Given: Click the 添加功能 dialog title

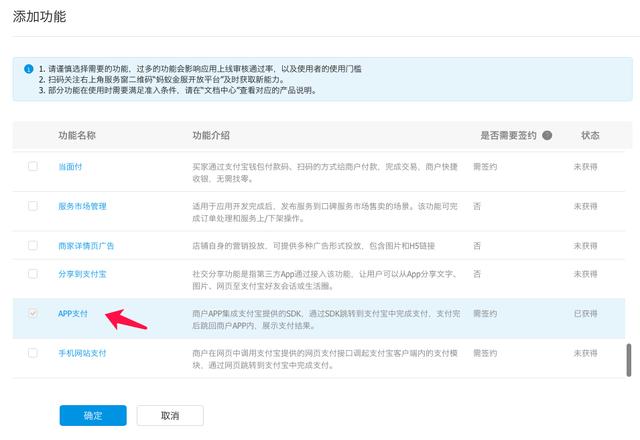Looking at the screenshot, I should (39, 16).
